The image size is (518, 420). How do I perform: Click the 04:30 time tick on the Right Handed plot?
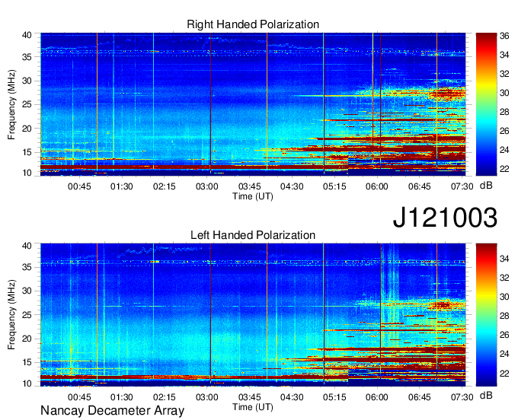point(292,186)
